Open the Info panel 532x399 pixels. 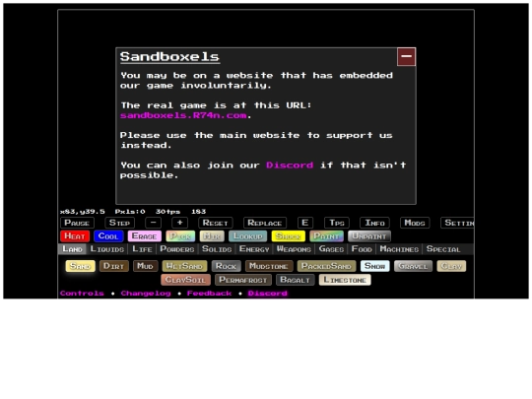[374, 223]
